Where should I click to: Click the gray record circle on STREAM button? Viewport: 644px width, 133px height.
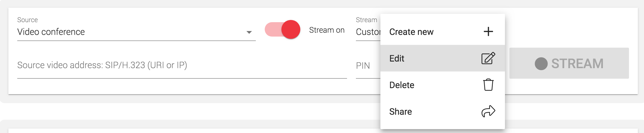coord(541,64)
